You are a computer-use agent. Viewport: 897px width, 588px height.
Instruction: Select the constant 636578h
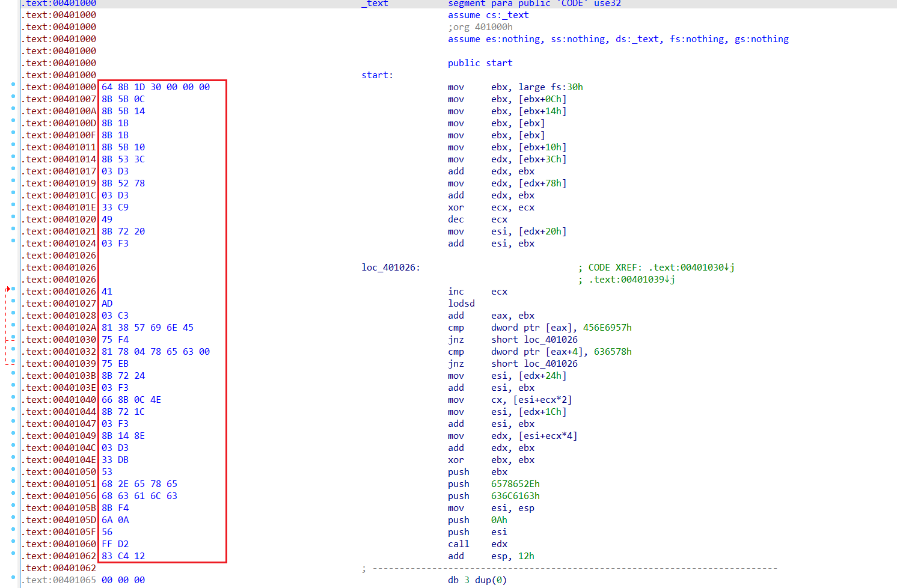(x=613, y=352)
